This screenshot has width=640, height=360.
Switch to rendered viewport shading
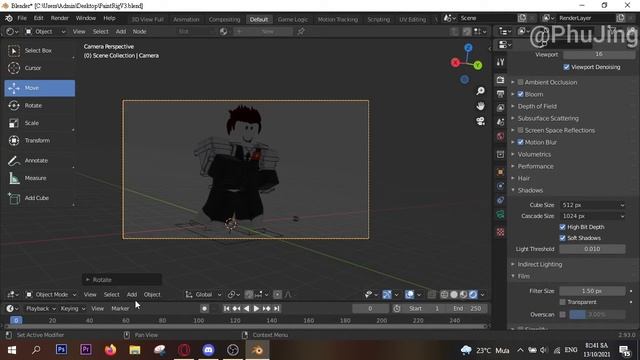[x=473, y=294]
